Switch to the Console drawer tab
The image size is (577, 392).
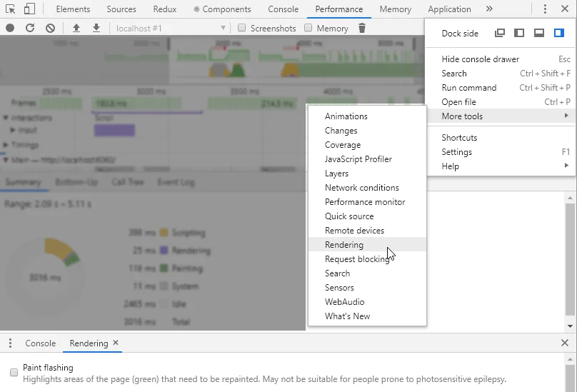tap(41, 343)
